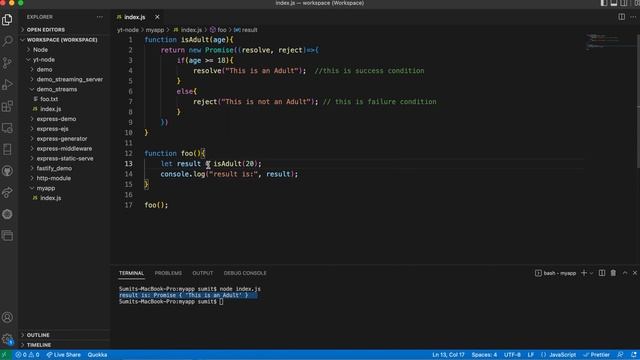640x360 pixels.
Task: Open Remote Explorer icon in activity bar
Action: (x=7, y=128)
